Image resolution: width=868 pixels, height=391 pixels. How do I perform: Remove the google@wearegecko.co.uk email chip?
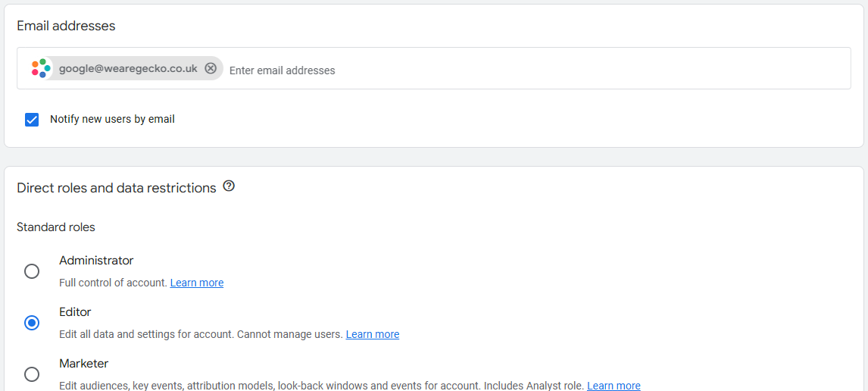[x=211, y=68]
